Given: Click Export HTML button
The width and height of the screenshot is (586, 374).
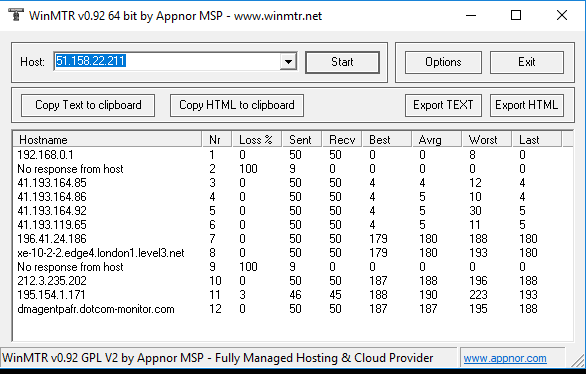Looking at the screenshot, I should (x=527, y=105).
